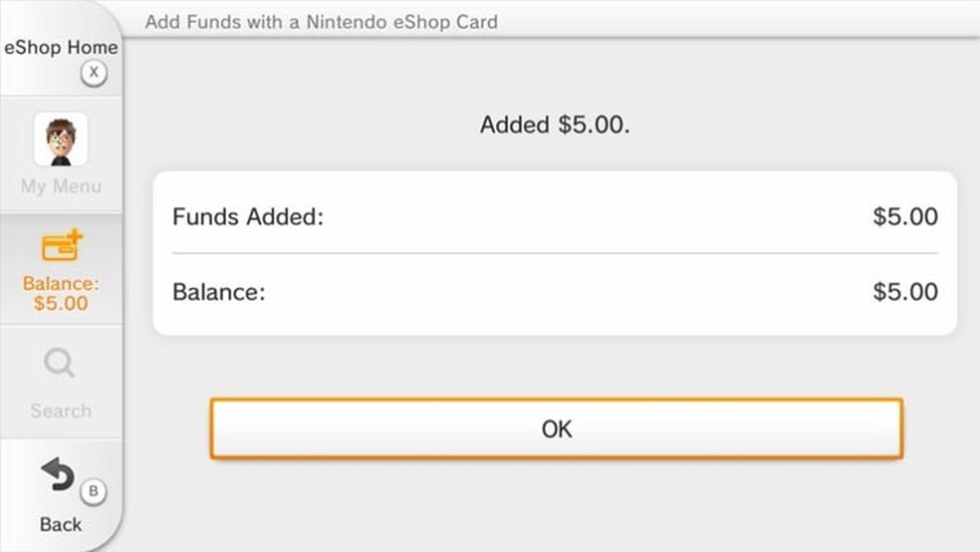The height and width of the screenshot is (552, 980).
Task: Click the Back label text
Action: pos(61,524)
